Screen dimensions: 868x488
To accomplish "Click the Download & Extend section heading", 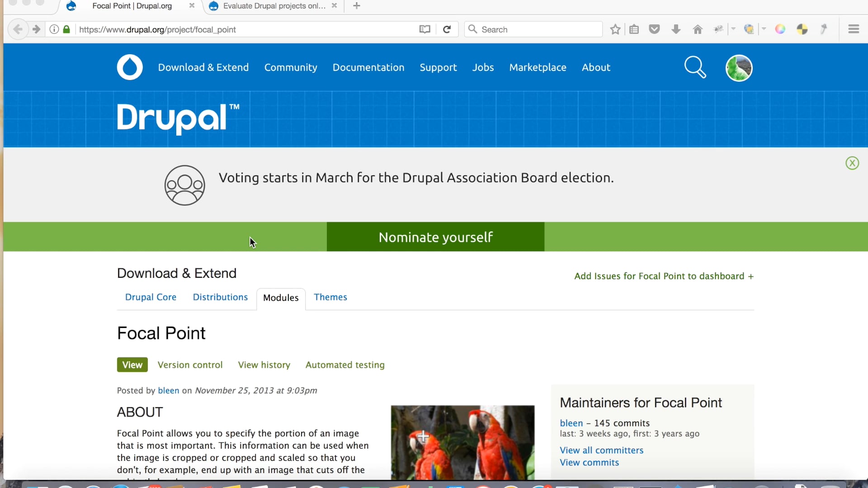I will pos(176,273).
